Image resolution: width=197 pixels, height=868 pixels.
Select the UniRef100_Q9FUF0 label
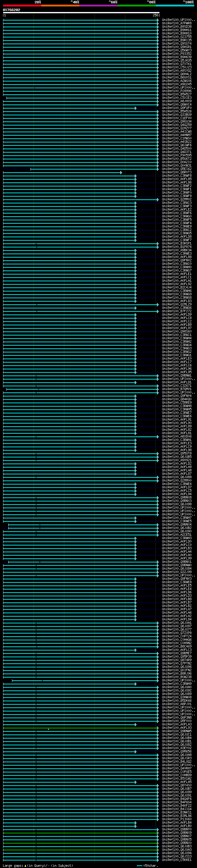click(x=176, y=108)
